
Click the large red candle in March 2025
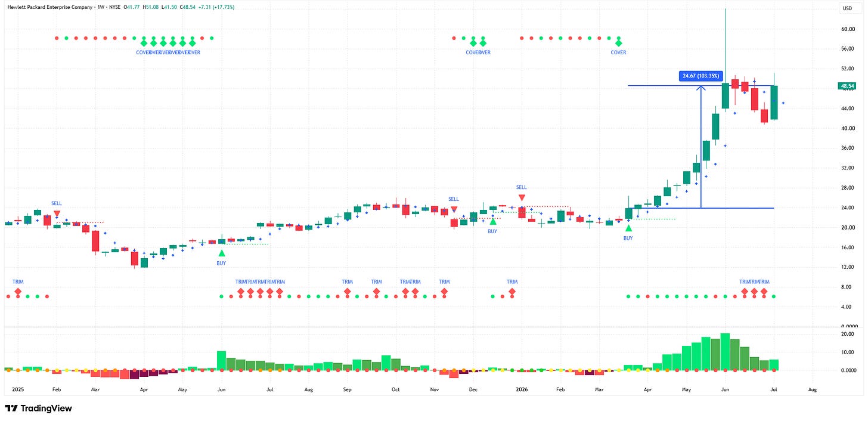click(x=95, y=242)
